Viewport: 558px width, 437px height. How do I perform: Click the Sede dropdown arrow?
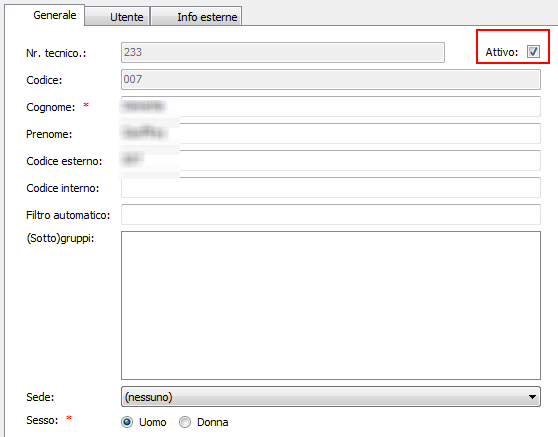[532, 397]
